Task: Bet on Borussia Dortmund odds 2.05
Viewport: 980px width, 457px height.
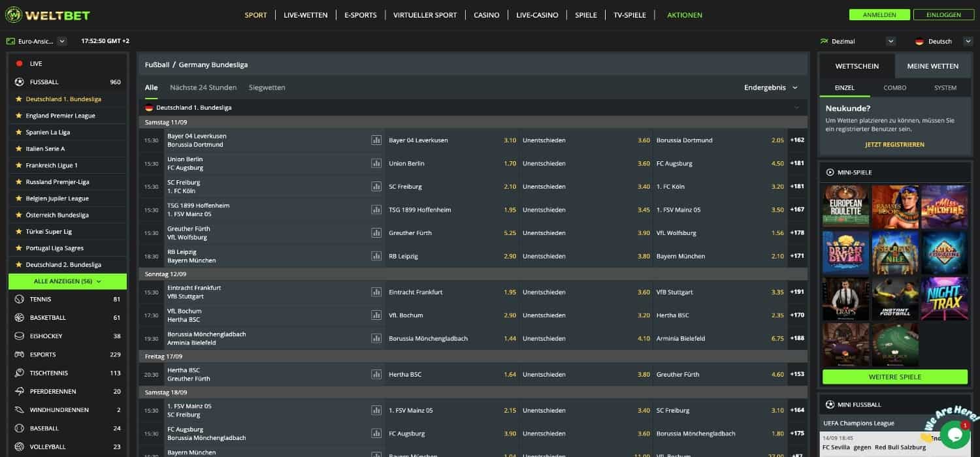Action: [x=720, y=140]
